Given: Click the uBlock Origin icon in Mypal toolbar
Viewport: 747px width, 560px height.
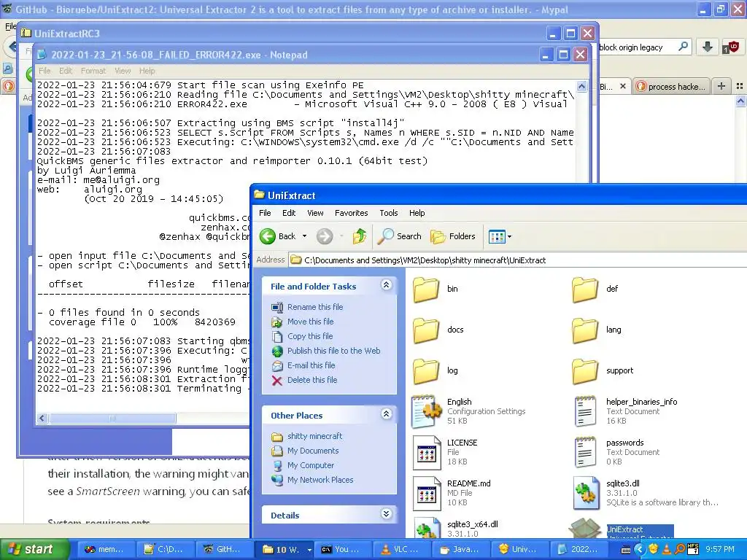Looking at the screenshot, I should [730, 47].
